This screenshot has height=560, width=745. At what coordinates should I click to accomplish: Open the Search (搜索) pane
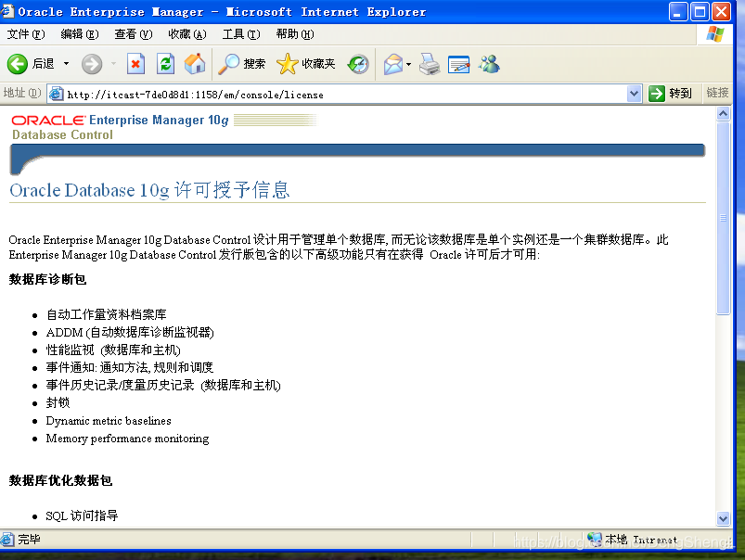(x=241, y=64)
